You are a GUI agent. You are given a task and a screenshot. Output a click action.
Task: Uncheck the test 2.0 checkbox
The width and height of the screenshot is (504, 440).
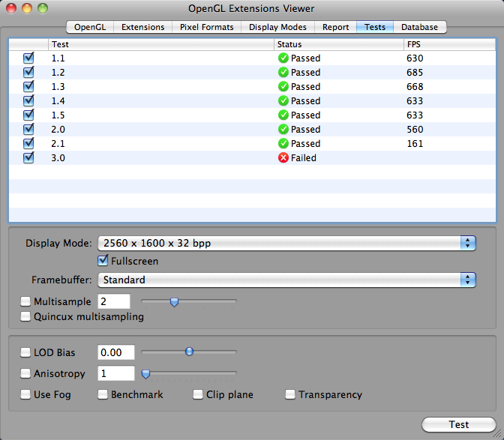point(28,129)
